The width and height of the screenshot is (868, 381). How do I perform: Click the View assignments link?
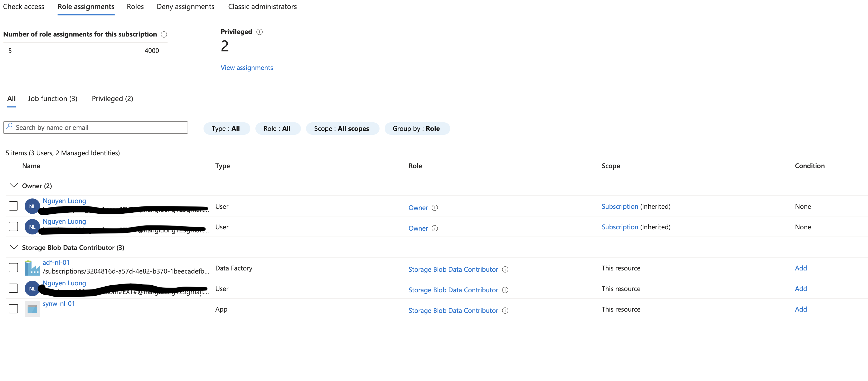tap(247, 67)
